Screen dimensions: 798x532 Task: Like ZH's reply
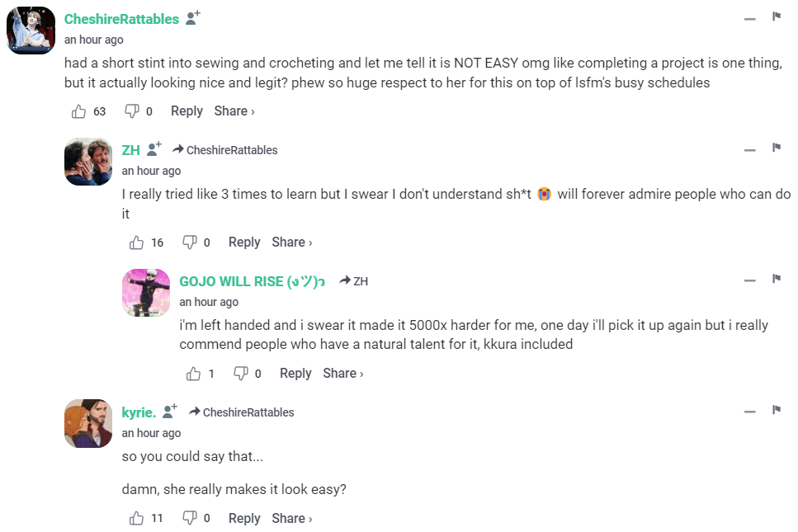(137, 242)
